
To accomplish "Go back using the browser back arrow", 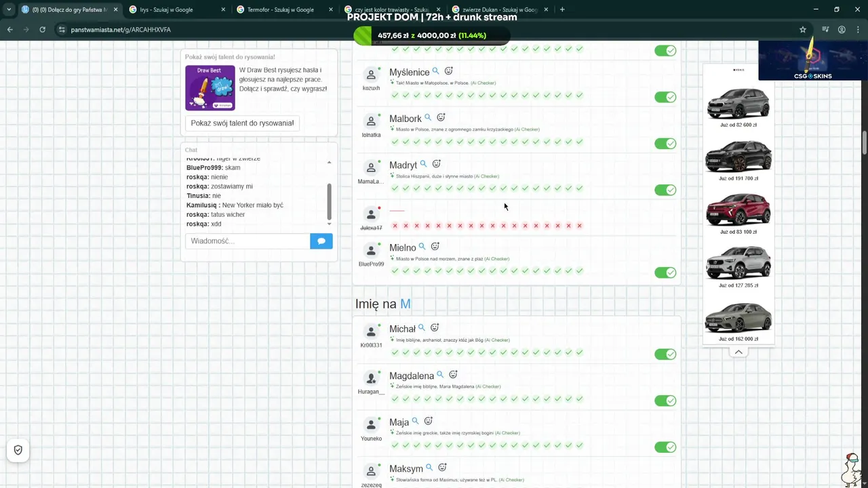I will coord(9,30).
